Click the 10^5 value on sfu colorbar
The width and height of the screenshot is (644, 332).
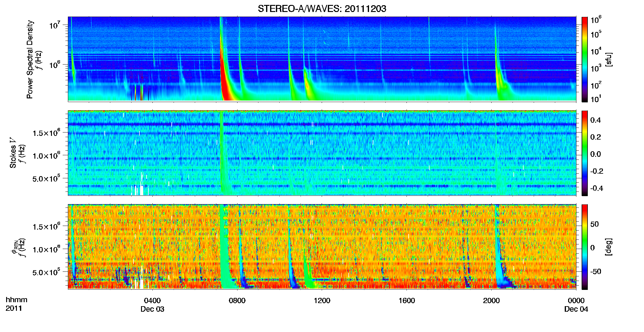click(596, 34)
